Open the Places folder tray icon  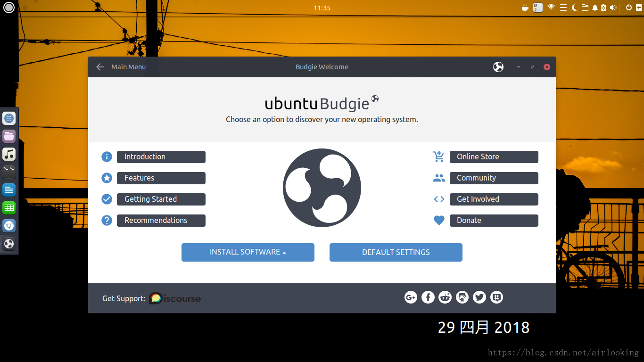pos(585,8)
